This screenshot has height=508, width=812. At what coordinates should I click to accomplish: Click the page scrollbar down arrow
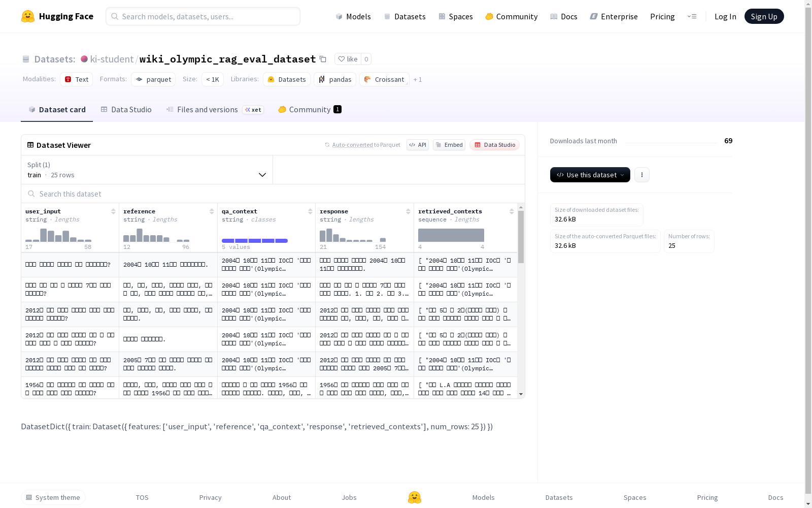[808, 503]
